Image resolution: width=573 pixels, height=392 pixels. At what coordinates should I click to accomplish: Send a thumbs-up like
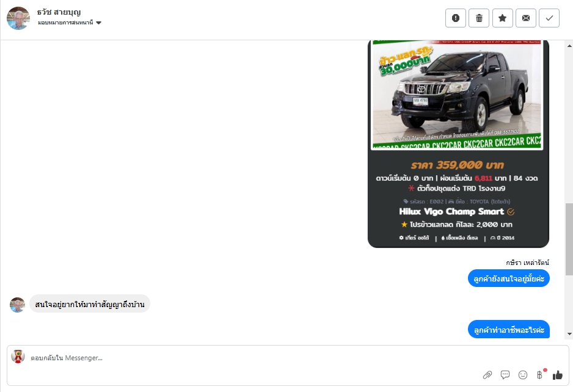point(557,375)
